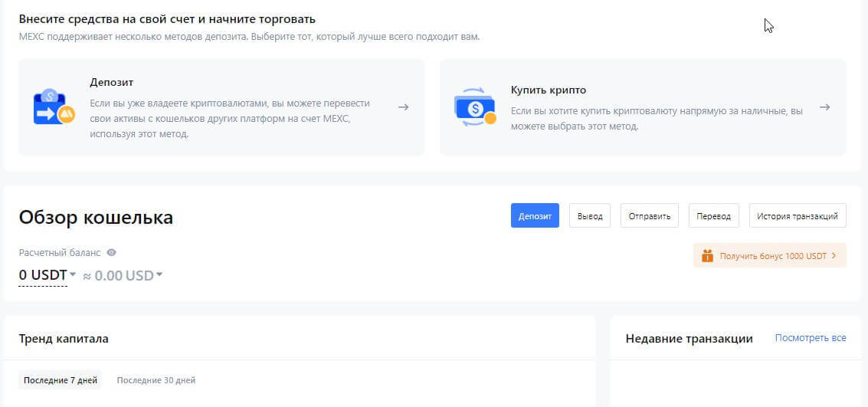868x407 pixels.
Task: Click the Перевод button
Action: pos(714,216)
